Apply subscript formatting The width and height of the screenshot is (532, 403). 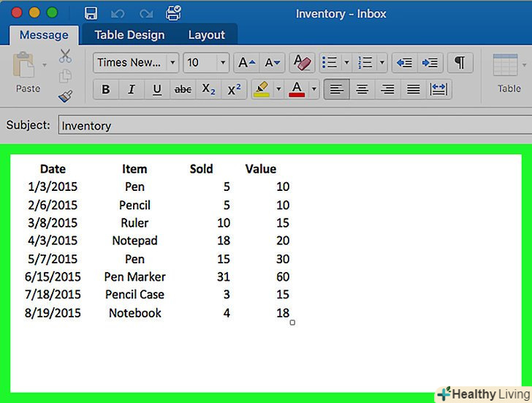pos(208,89)
